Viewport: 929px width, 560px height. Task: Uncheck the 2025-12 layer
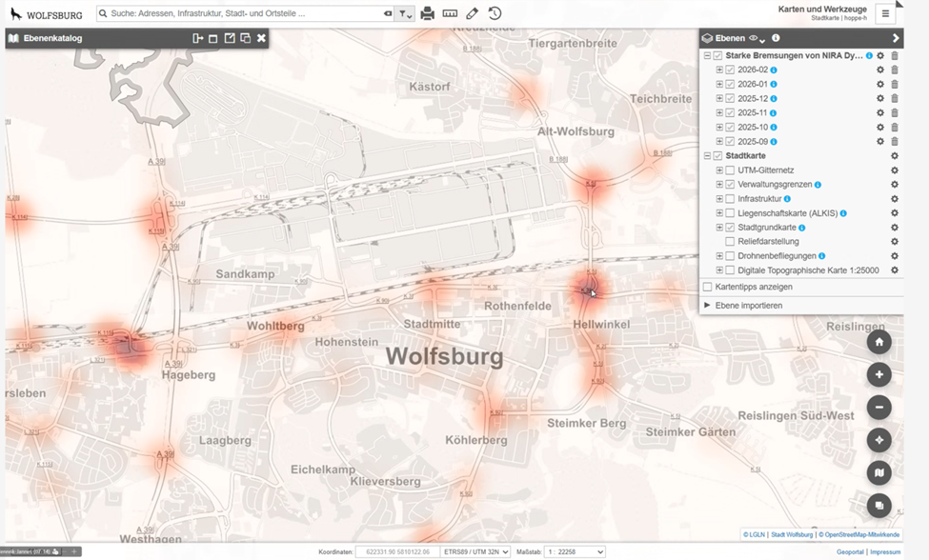click(x=730, y=99)
